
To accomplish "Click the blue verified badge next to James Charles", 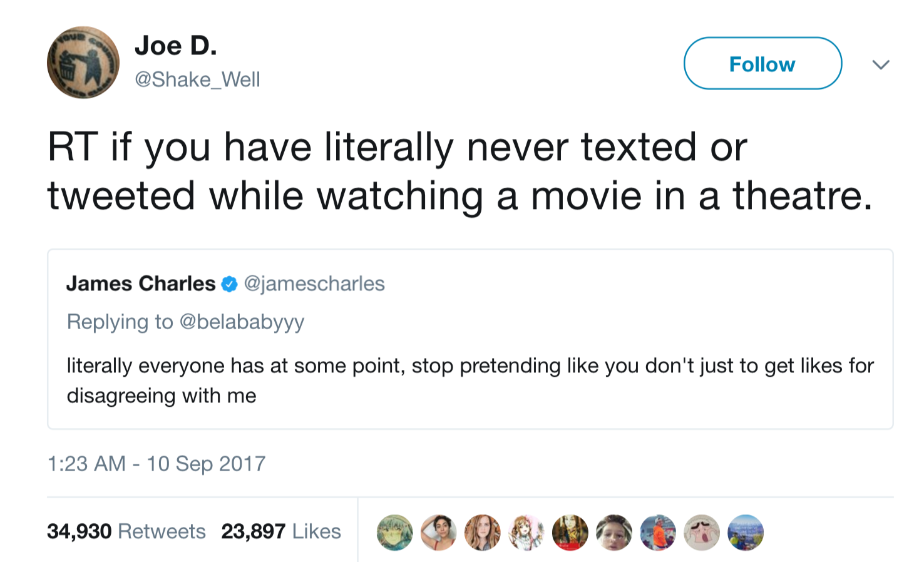I will pyautogui.click(x=230, y=284).
